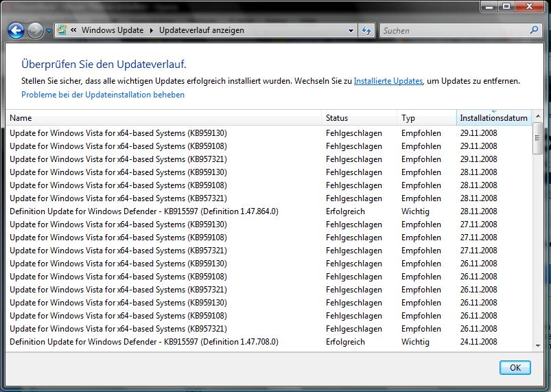Click the scrollbar down arrow
The height and width of the screenshot is (392, 551).
click(538, 346)
